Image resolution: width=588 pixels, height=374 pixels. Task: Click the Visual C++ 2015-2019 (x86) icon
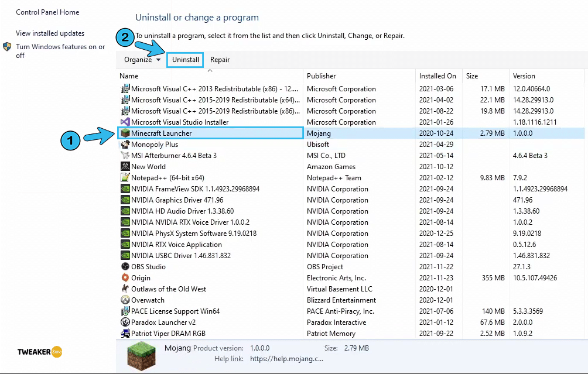pos(125,111)
